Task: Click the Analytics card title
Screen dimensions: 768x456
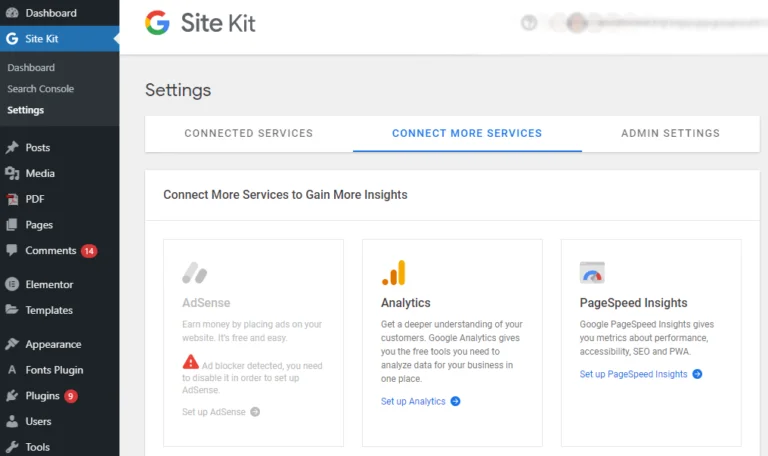Action: tap(406, 303)
